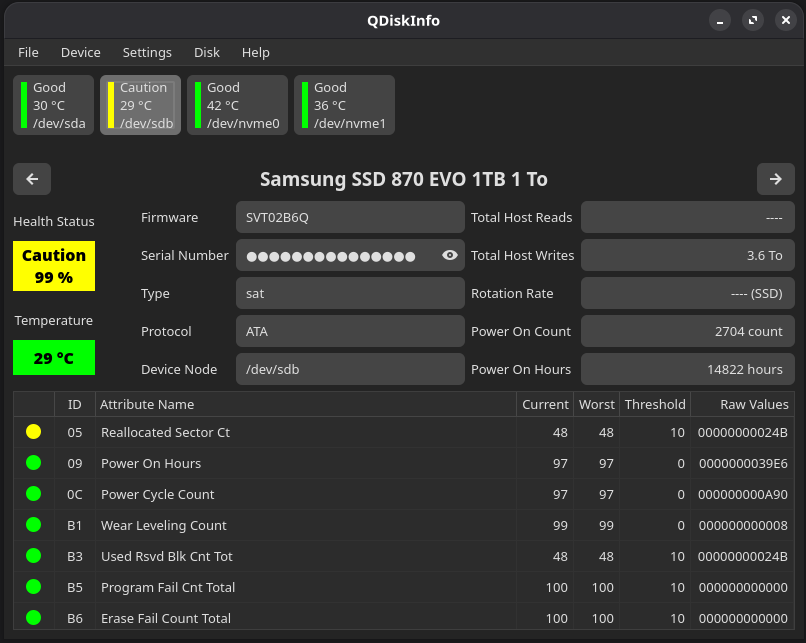The image size is (806, 643).
Task: Click the green 29 °C temperature box
Action: [54, 358]
